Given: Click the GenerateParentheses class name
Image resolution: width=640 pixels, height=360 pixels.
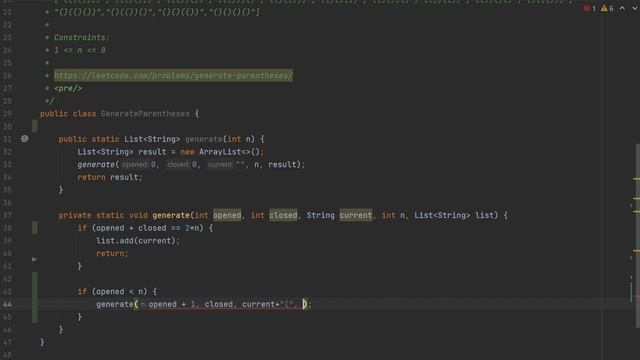Looking at the screenshot, I should [145, 113].
